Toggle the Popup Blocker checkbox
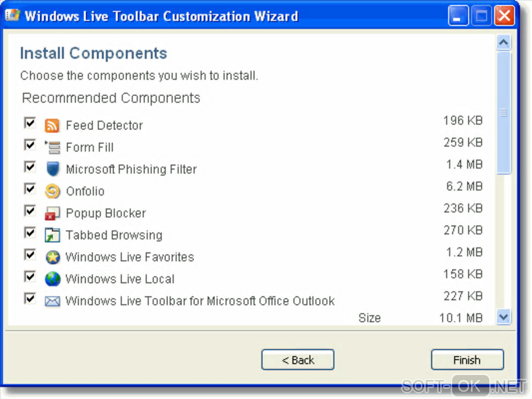Viewport: 532px width, 399px height. pos(30,211)
